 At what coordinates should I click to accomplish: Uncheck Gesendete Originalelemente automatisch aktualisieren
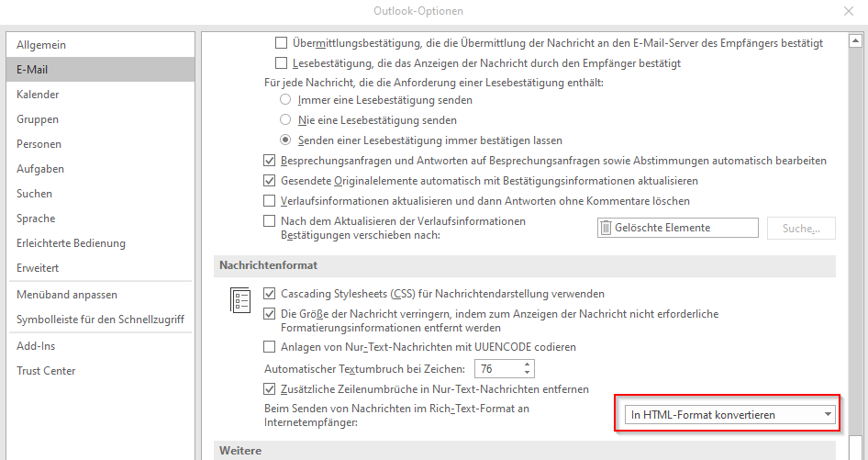coord(269,181)
